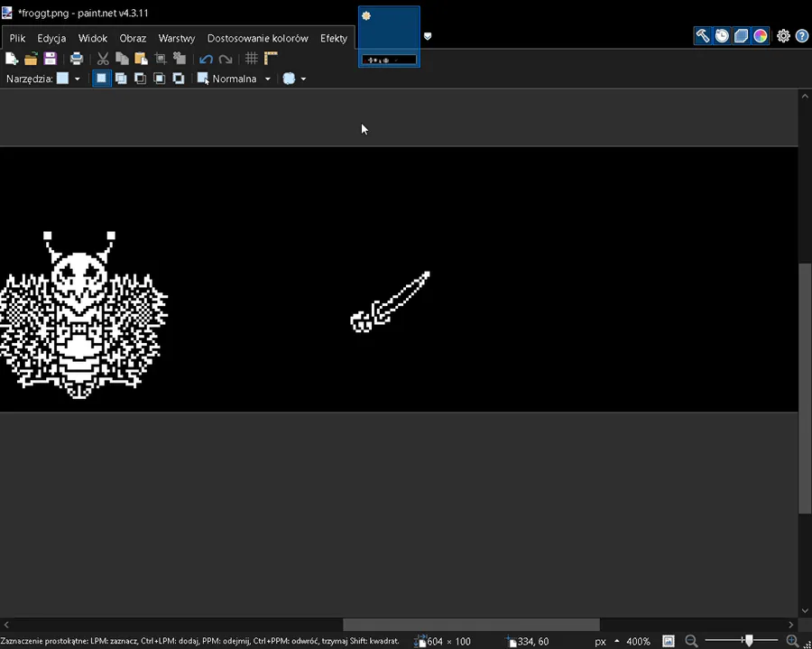
Task: Click the horizontal scrollbar thumb
Action: (471, 625)
